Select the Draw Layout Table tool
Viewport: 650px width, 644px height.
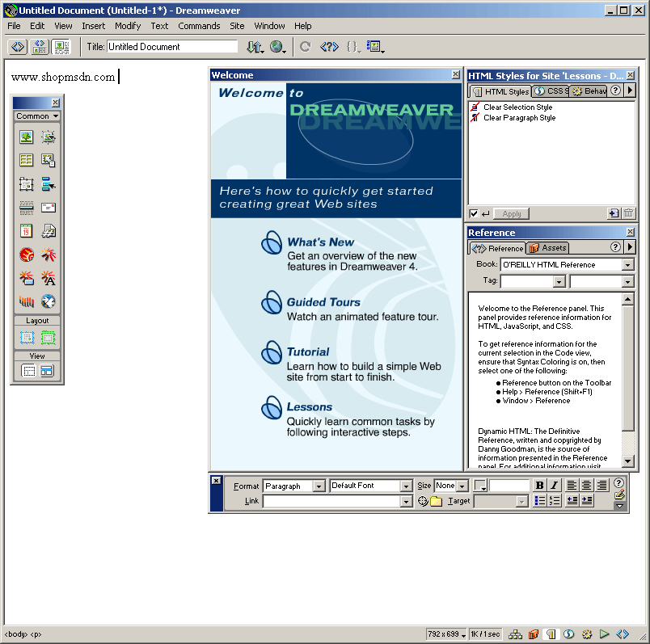(x=48, y=338)
